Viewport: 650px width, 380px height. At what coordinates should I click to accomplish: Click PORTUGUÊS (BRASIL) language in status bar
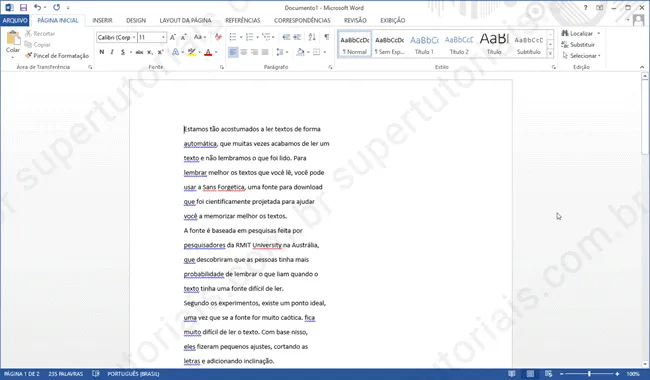133,374
